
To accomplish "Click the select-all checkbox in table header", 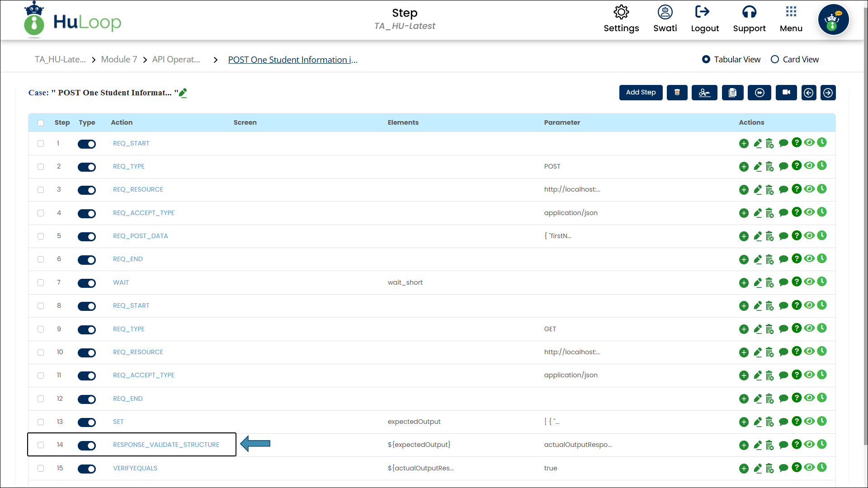I will click(x=41, y=123).
